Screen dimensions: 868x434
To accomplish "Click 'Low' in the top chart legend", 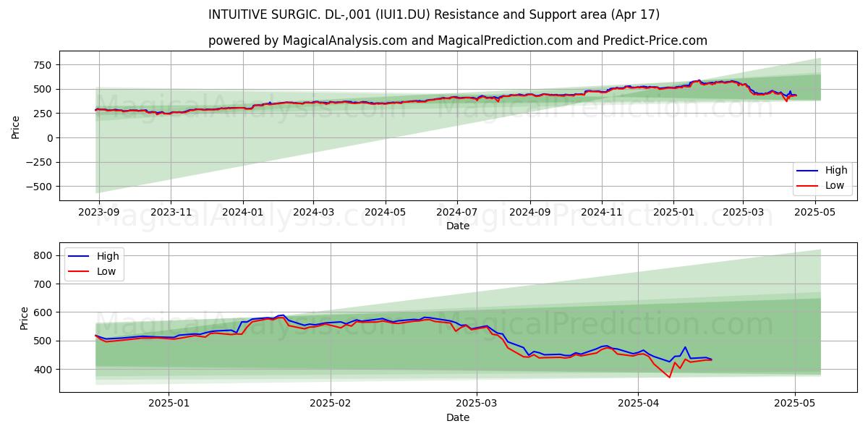I will [x=835, y=185].
